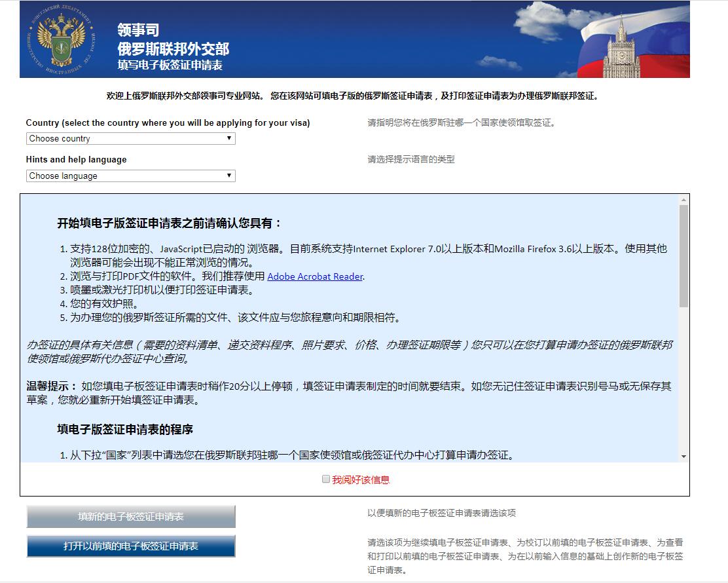Image resolution: width=728 pixels, height=583 pixels.
Task: Open the Hints and help language dropdown
Action: click(x=130, y=176)
